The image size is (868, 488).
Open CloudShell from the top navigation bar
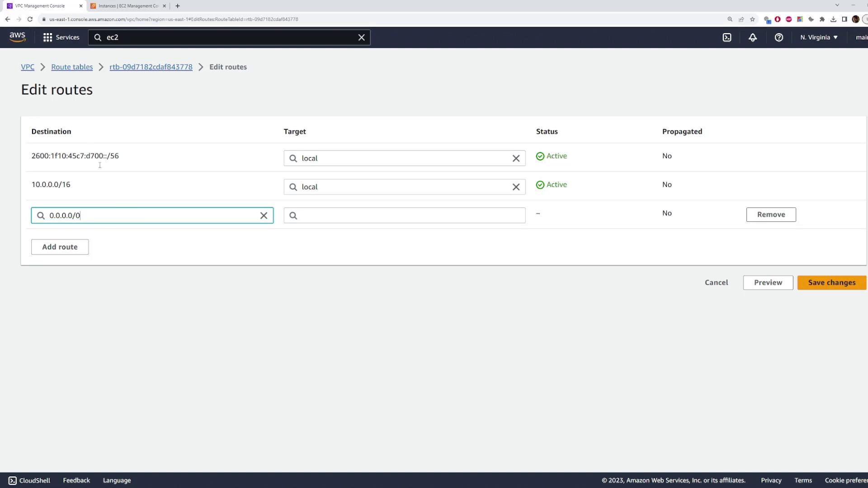point(726,38)
